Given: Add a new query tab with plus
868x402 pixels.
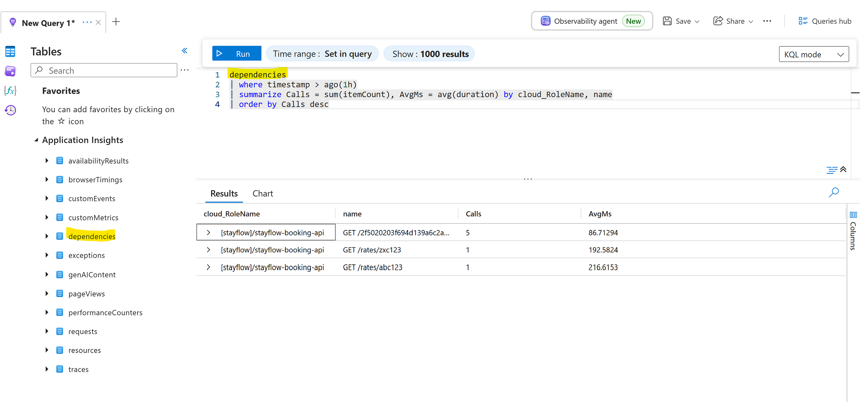Looking at the screenshot, I should [116, 22].
